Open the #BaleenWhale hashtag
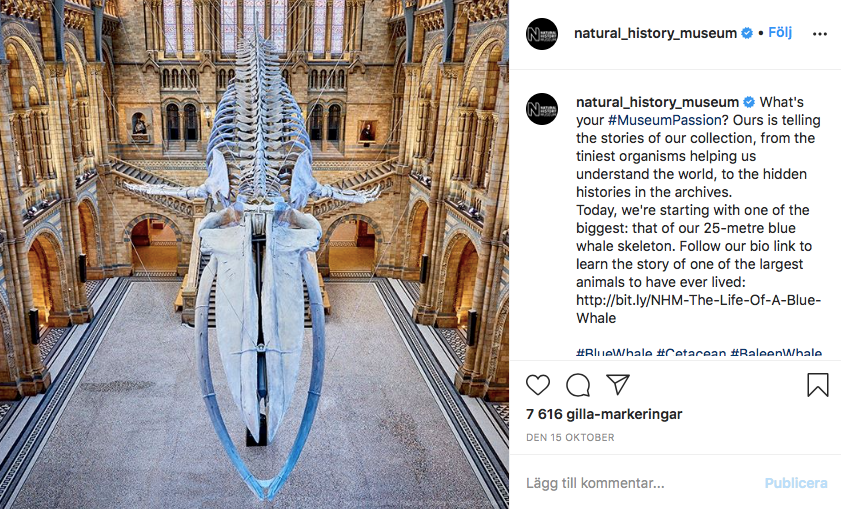The width and height of the screenshot is (841, 509). point(776,353)
